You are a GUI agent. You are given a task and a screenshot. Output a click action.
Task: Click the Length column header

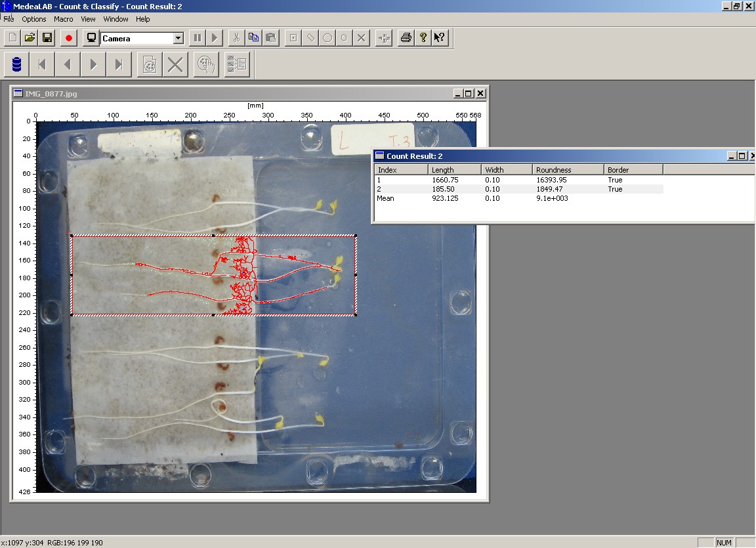tap(454, 170)
